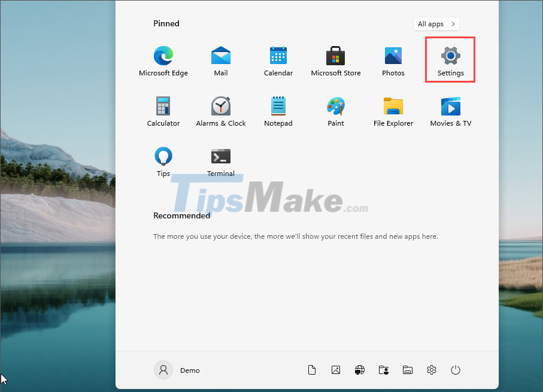Open Notepad

pyautogui.click(x=278, y=110)
